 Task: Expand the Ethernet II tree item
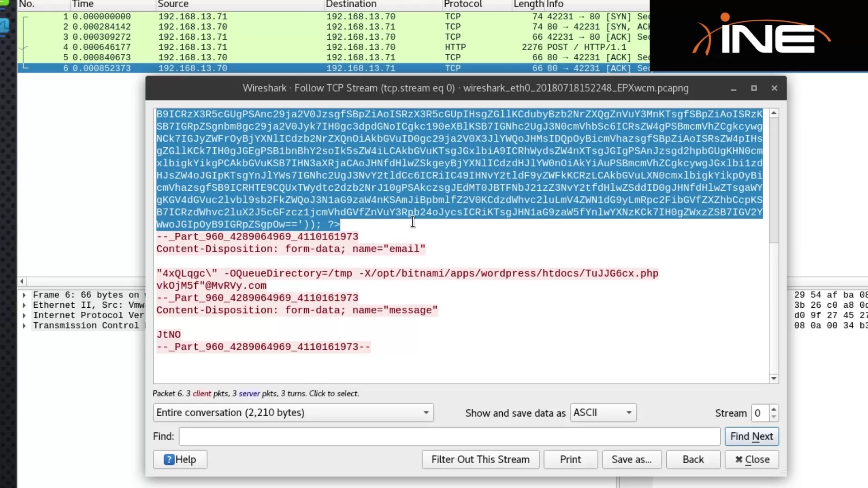pos(24,305)
